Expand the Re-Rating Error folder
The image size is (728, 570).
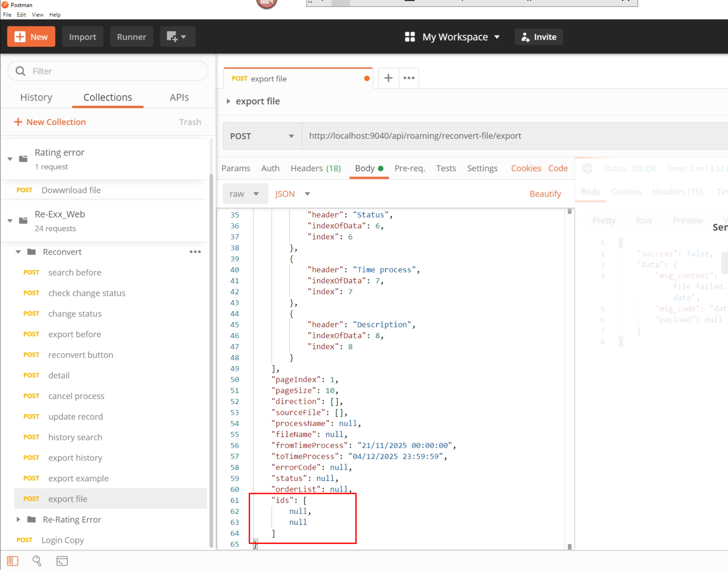click(18, 520)
